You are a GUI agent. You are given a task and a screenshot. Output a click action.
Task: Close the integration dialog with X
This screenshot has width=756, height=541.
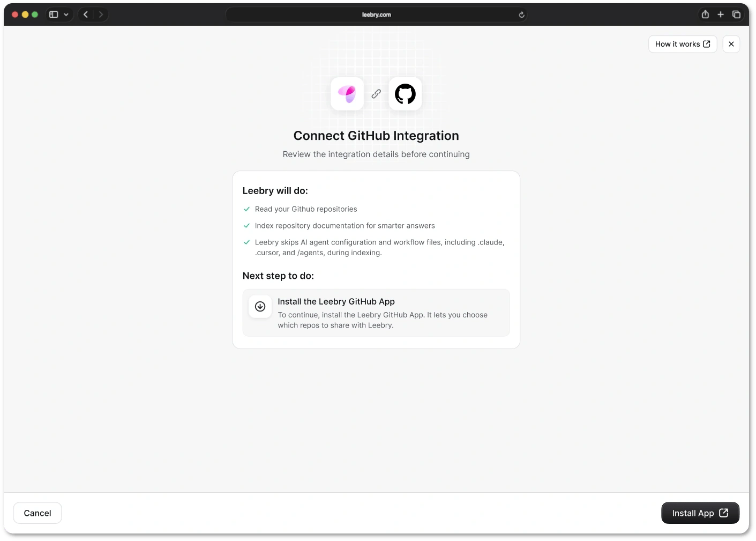pos(731,44)
